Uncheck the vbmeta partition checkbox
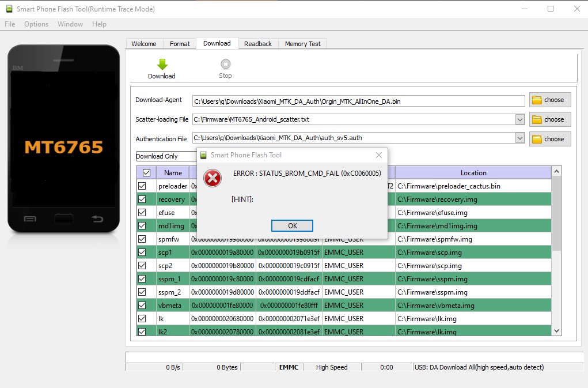The image size is (588, 388). pos(142,306)
